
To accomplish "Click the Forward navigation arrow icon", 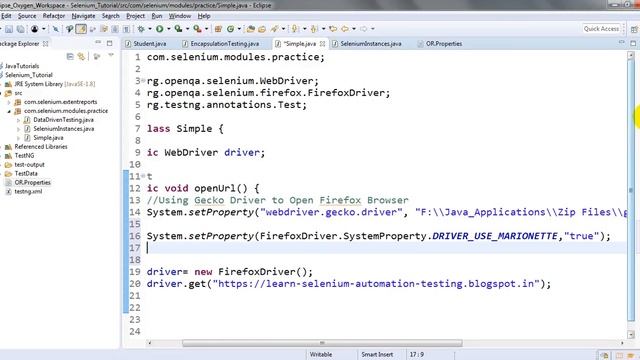I will [363, 29].
